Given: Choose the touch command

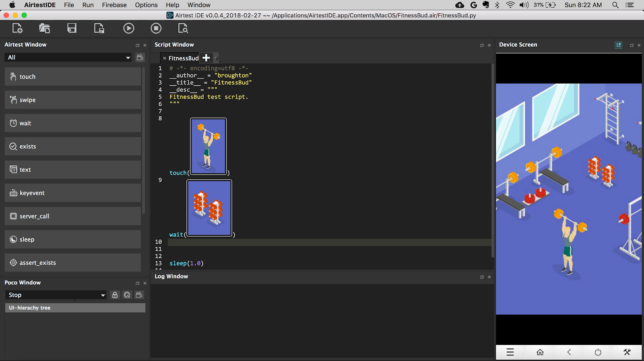Looking at the screenshot, I should (x=73, y=76).
